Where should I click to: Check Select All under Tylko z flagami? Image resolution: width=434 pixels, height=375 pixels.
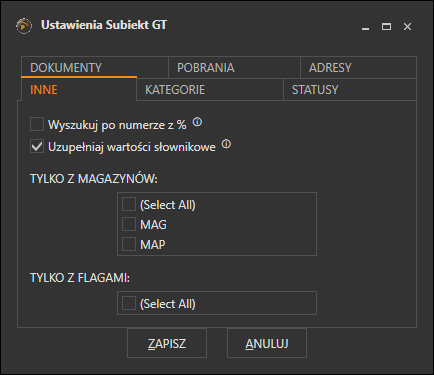point(129,303)
